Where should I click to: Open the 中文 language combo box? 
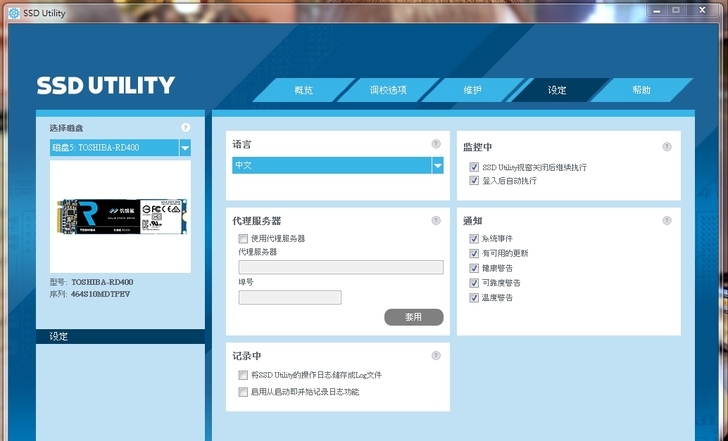point(338,165)
